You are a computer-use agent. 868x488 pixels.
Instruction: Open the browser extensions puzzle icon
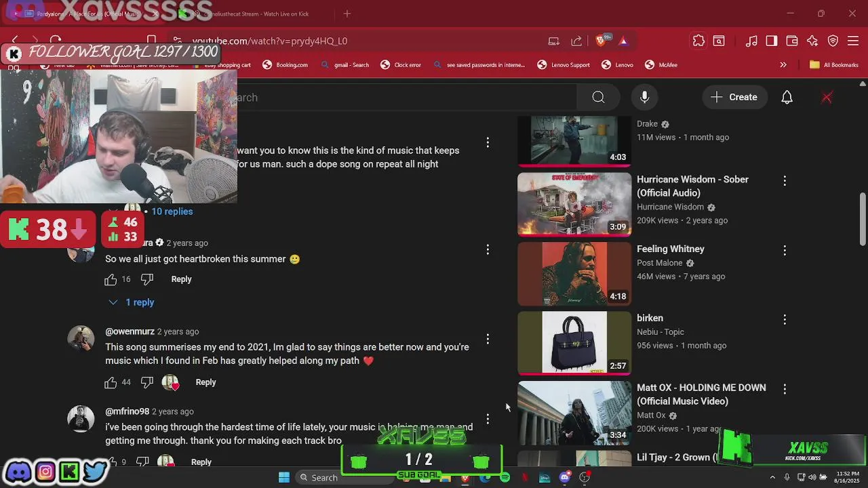coord(698,41)
